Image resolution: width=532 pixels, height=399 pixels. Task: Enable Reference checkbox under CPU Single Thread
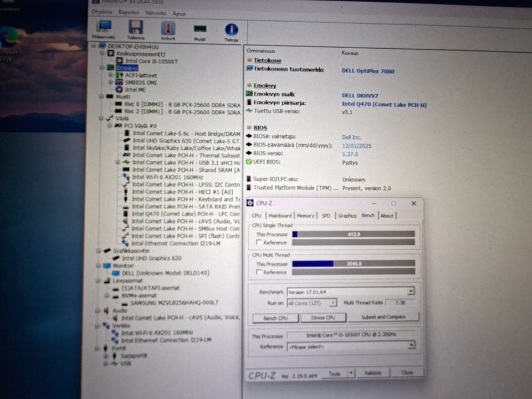[259, 242]
